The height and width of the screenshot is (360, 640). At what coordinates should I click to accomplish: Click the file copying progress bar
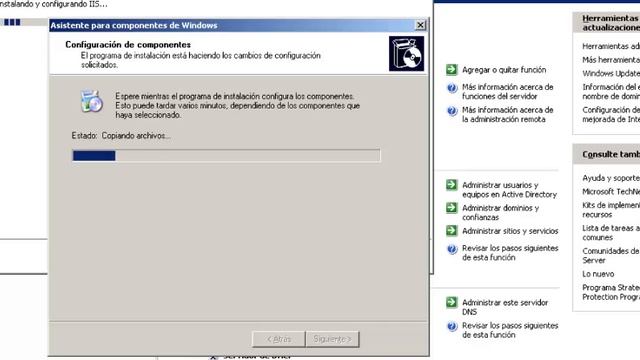(x=226, y=156)
